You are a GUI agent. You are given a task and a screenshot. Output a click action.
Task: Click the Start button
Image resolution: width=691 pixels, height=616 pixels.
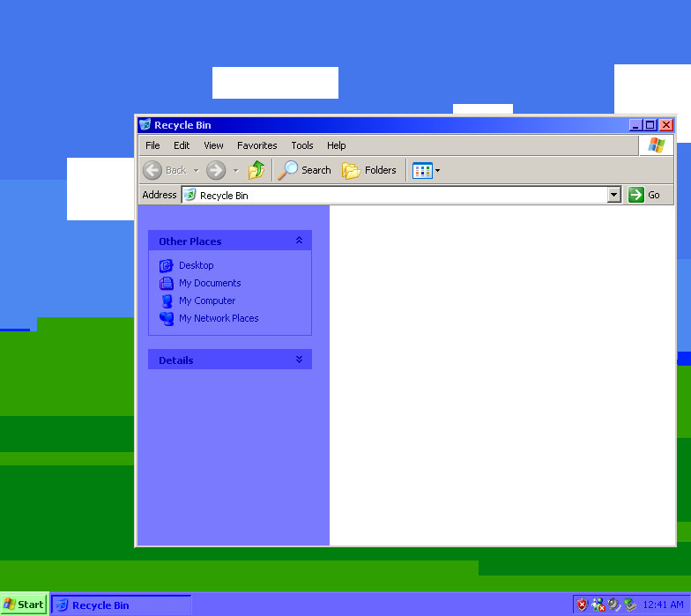coord(24,605)
